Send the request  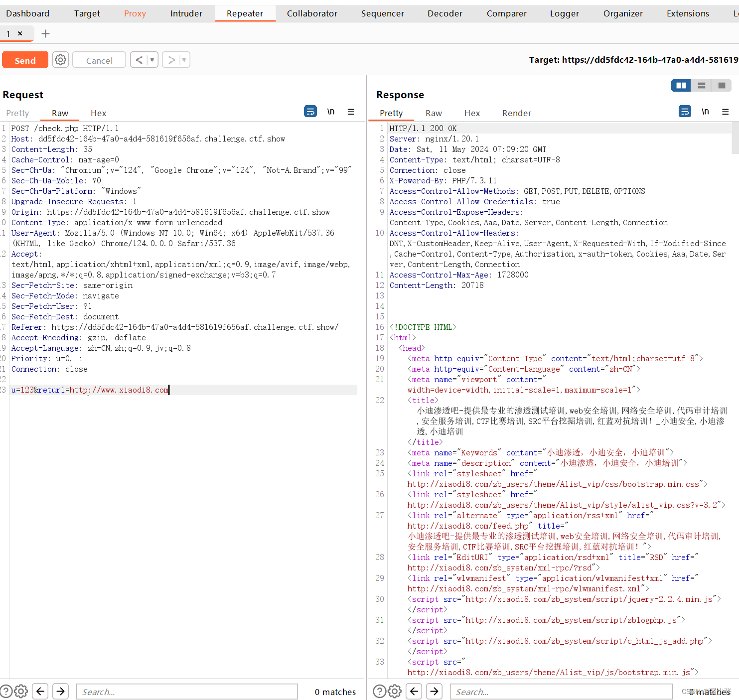click(x=25, y=60)
